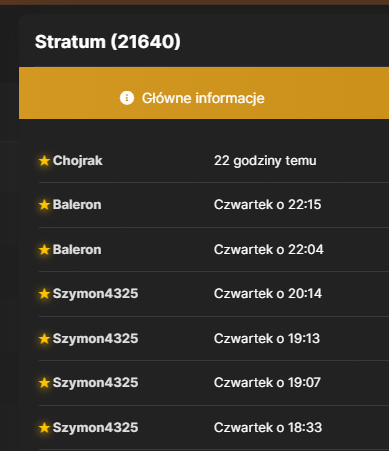
Task: Open the Szymon4325 username at 20:14
Action: click(x=95, y=294)
